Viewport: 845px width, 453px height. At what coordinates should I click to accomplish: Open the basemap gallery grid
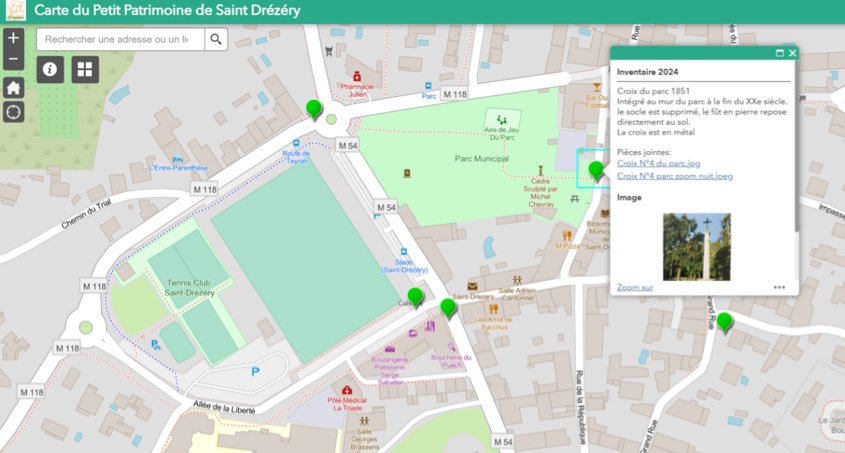click(x=84, y=69)
